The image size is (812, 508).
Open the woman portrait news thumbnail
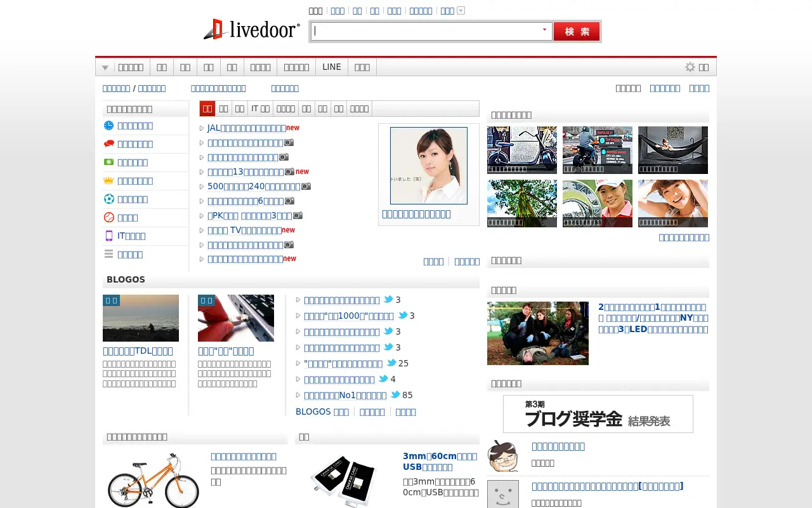tap(429, 166)
